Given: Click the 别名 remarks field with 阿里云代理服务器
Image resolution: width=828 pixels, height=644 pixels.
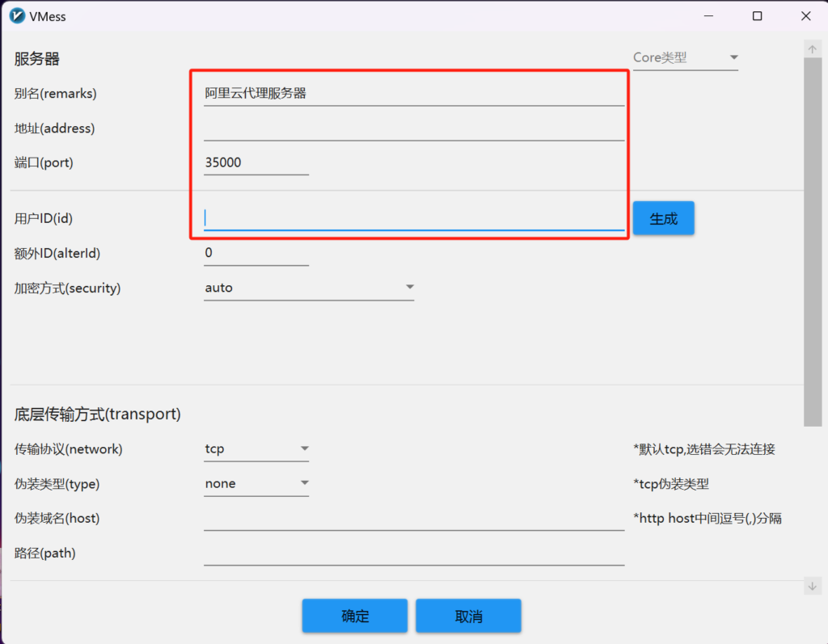Looking at the screenshot, I should [x=413, y=94].
